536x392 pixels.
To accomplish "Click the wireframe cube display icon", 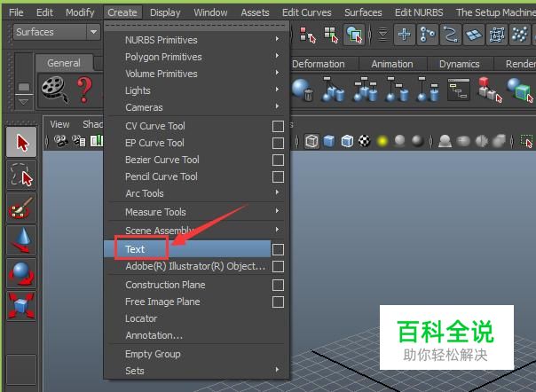I will [311, 141].
